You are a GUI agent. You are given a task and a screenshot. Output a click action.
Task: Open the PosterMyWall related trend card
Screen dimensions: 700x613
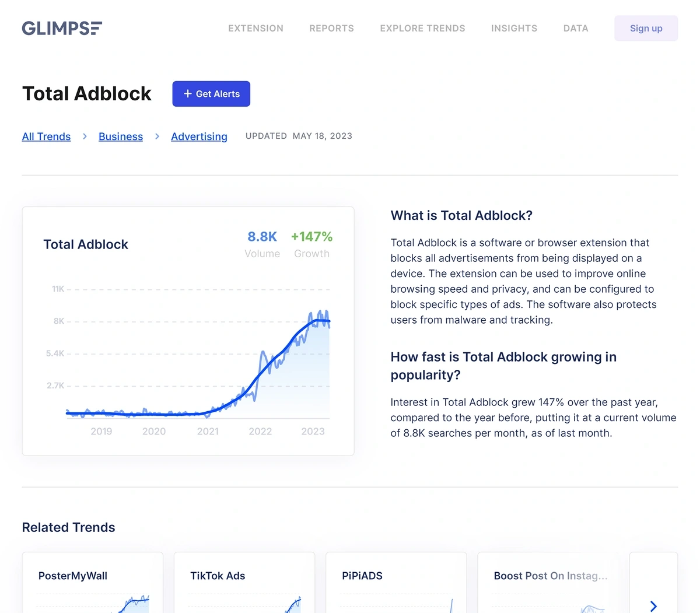tap(93, 582)
